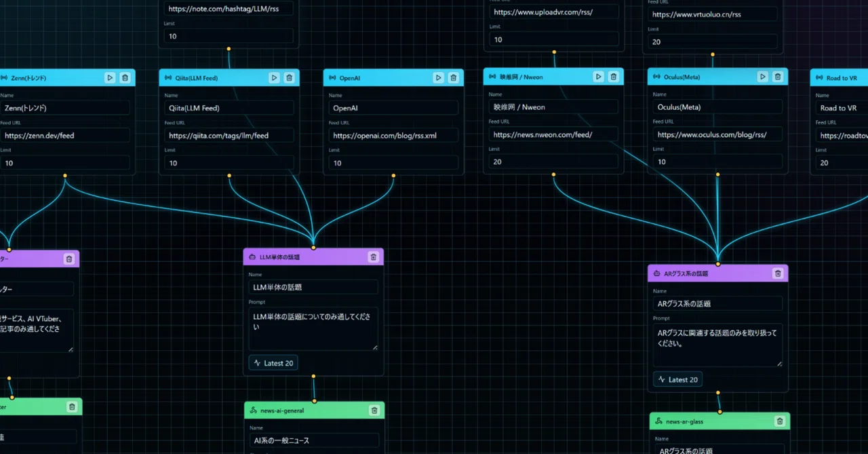Click the input handle atop news-ai-general node
This screenshot has height=454, width=868.
click(x=314, y=401)
